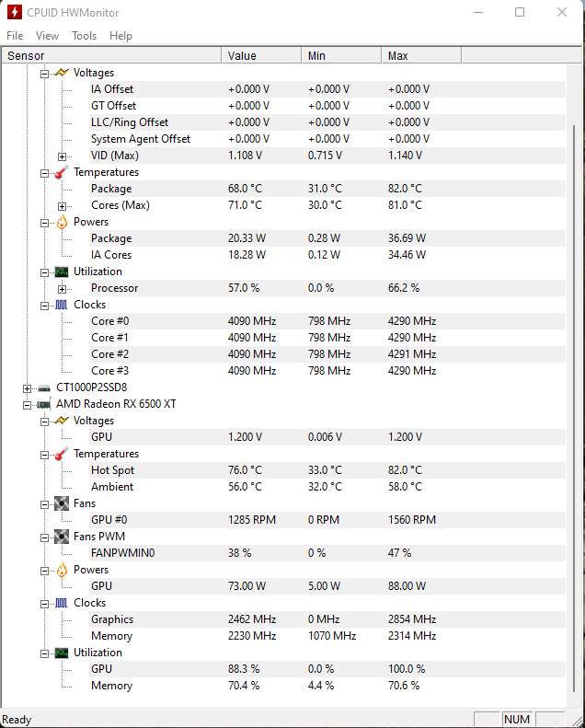Collapse the CPU Voltages section
585x728 pixels.
tap(44, 74)
